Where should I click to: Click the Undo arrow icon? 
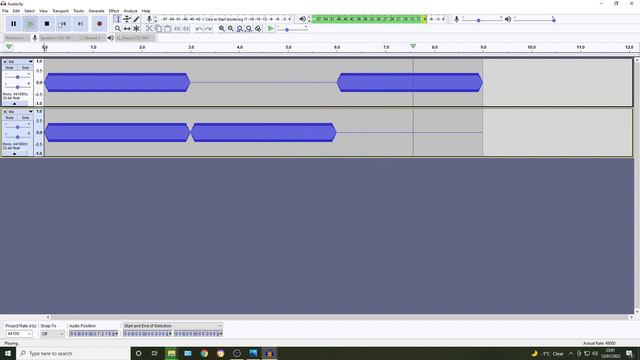point(199,29)
